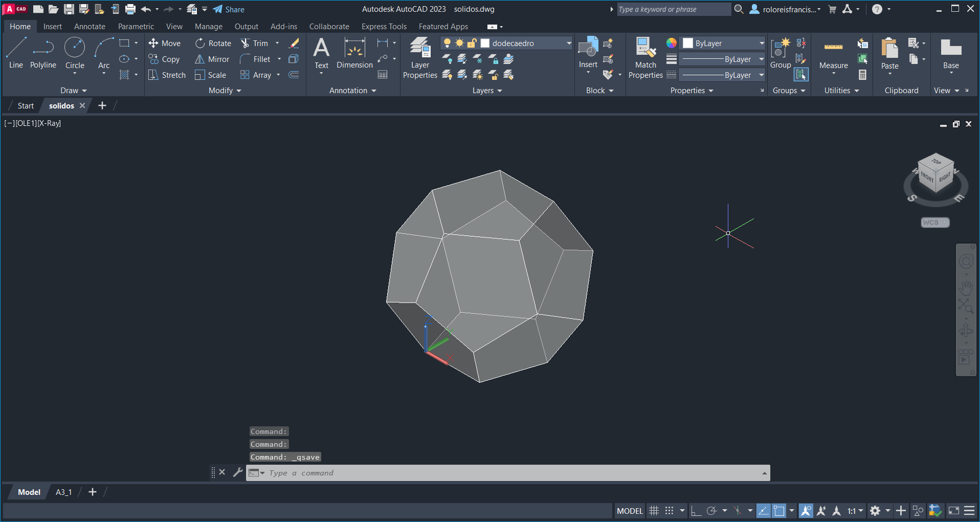Open the Annotate ribbon tab
Viewport: 980px width, 522px height.
point(90,27)
